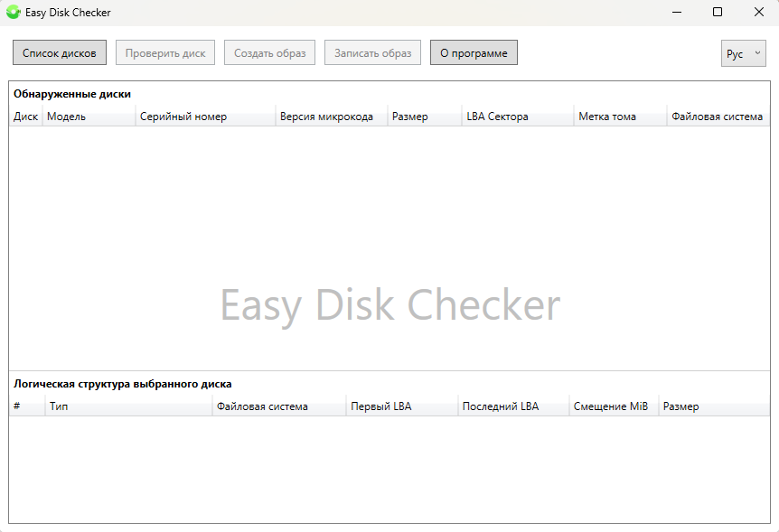This screenshot has height=532, width=779.
Task: Click the Первый LBA column header
Action: coord(402,406)
